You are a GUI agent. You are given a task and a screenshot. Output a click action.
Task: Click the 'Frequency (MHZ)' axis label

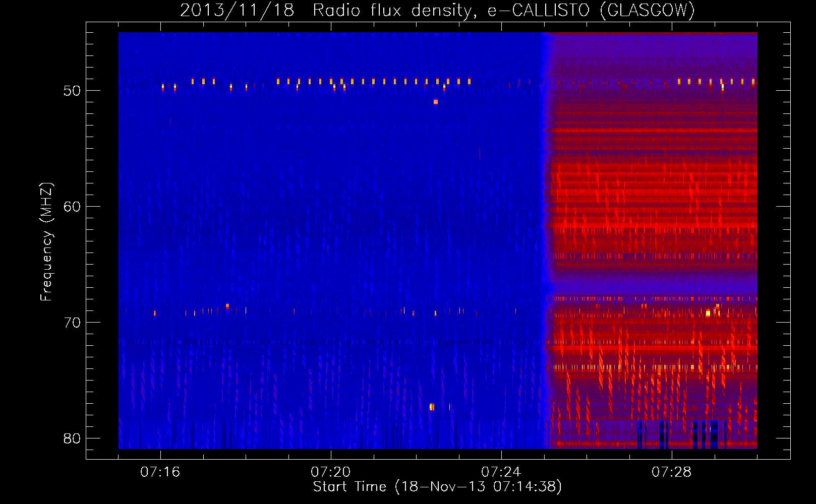(x=46, y=242)
